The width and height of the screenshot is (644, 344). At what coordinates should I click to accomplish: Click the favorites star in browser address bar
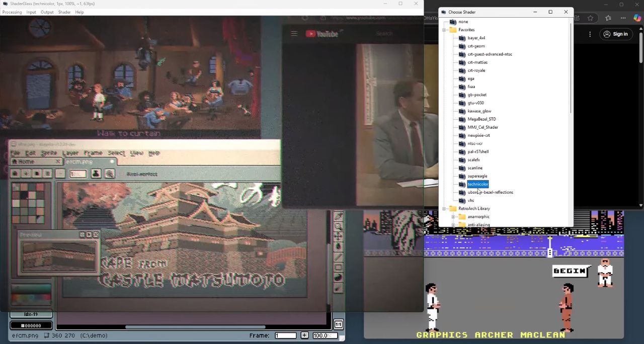pos(590,18)
